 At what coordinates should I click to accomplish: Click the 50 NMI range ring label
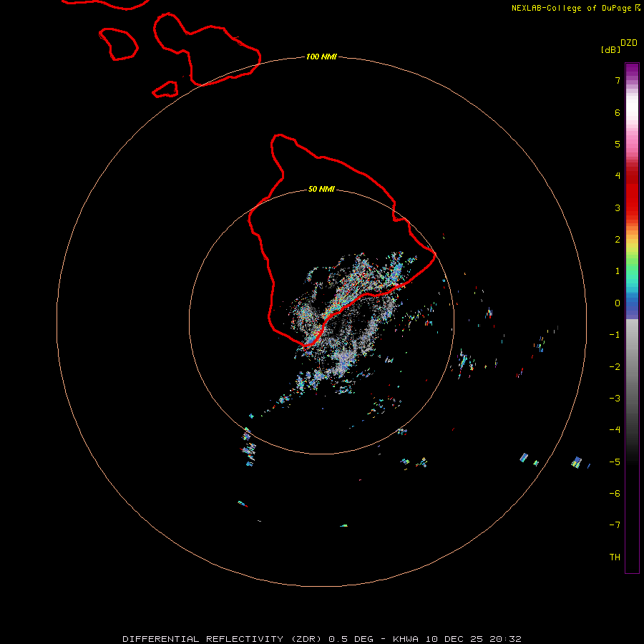[x=321, y=189]
